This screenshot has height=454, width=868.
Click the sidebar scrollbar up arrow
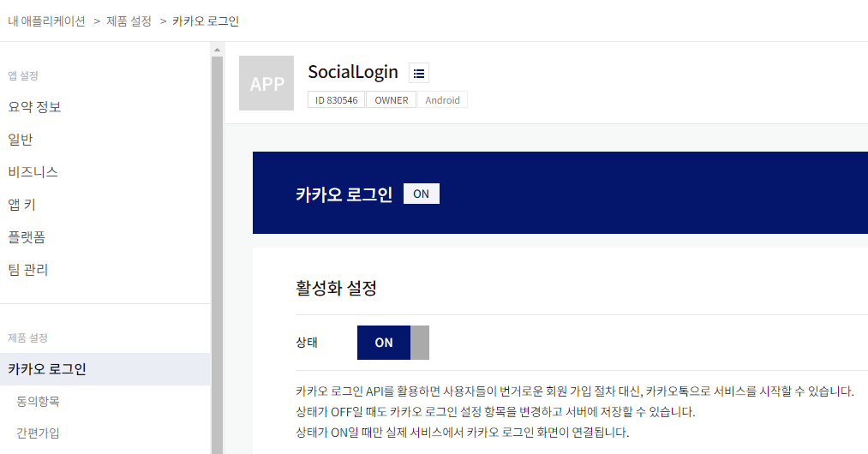click(x=217, y=50)
